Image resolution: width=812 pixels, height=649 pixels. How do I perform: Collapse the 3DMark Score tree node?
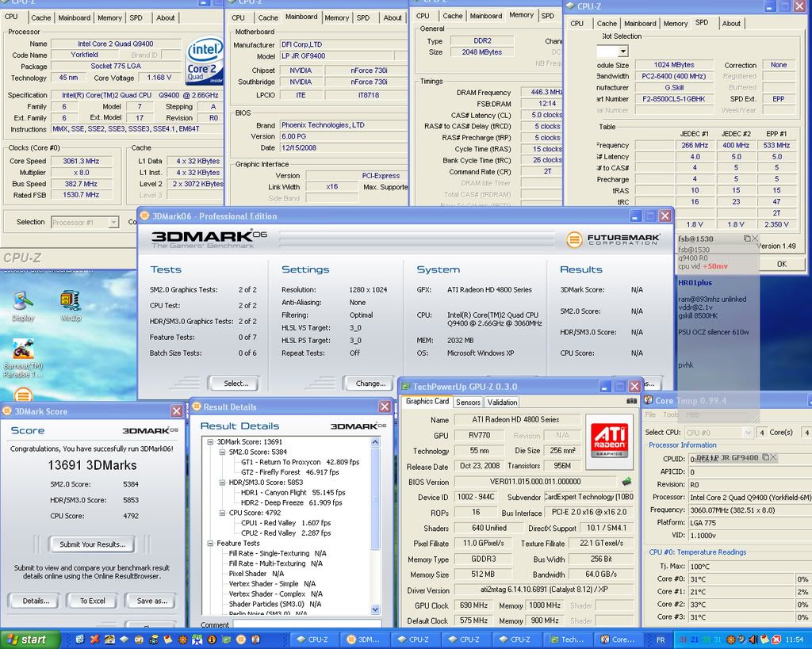(x=209, y=441)
